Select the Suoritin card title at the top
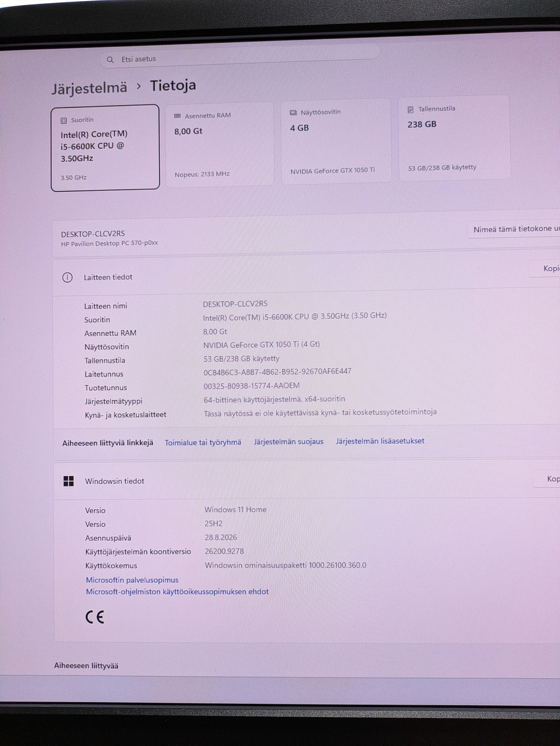This screenshot has height=746, width=560. 82,120
